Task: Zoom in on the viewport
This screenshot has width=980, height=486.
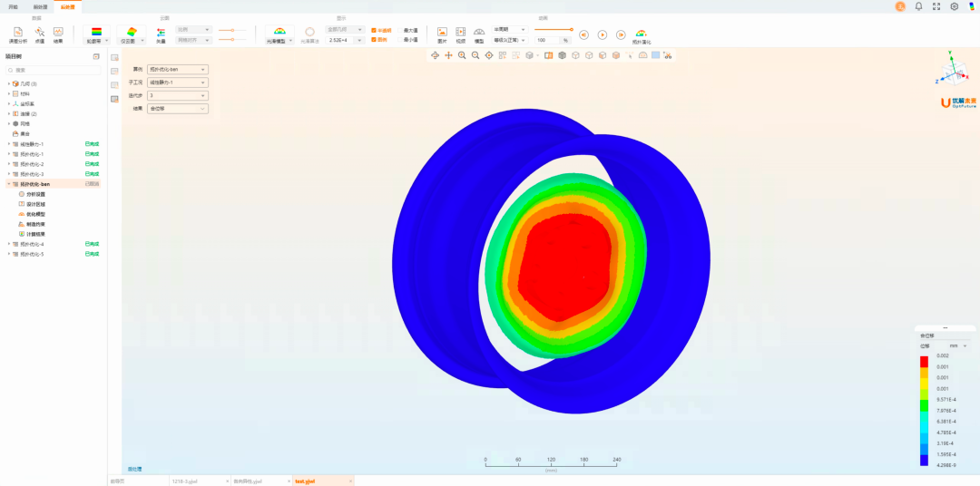Action: point(462,55)
